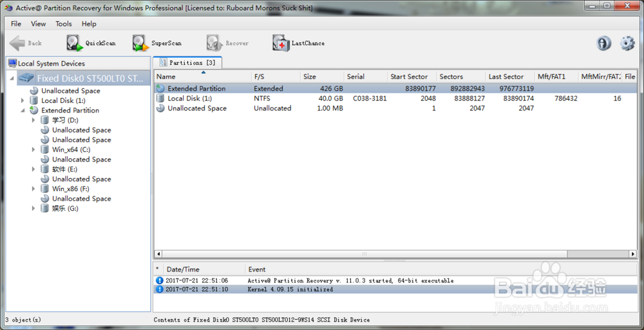Expand the 软件 (E:) tree node

tap(33, 169)
